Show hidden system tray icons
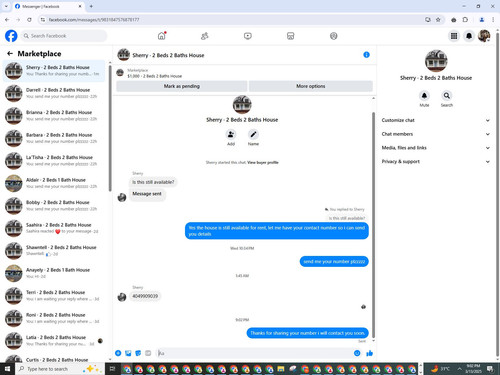 459,369
